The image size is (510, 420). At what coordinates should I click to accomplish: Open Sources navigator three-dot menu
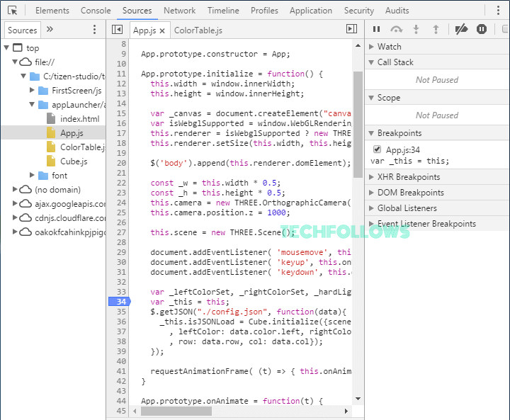(x=94, y=30)
